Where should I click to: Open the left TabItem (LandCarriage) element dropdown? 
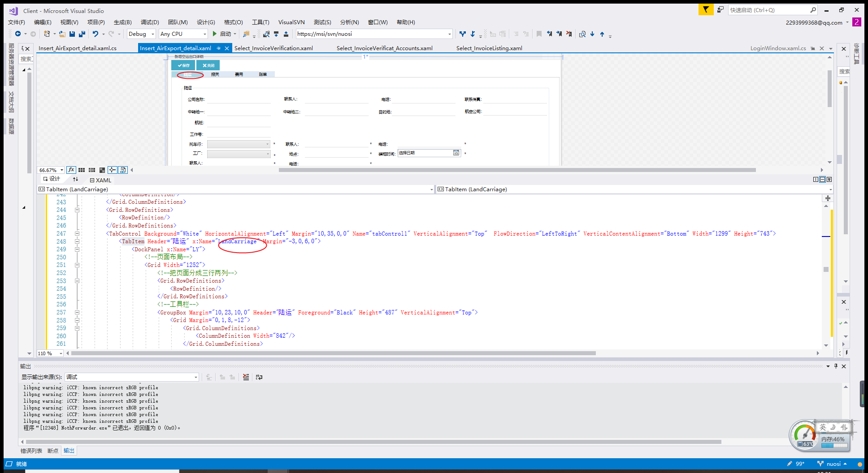coord(236,189)
